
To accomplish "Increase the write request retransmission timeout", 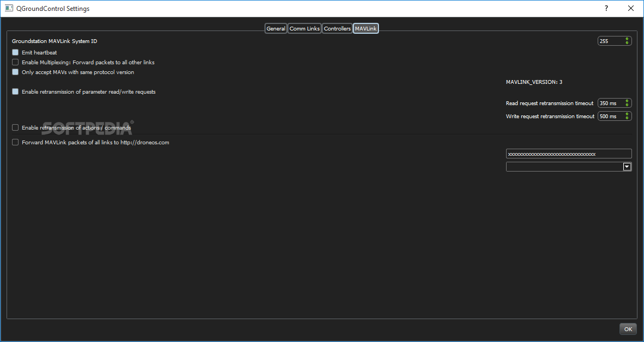I will [627, 114].
